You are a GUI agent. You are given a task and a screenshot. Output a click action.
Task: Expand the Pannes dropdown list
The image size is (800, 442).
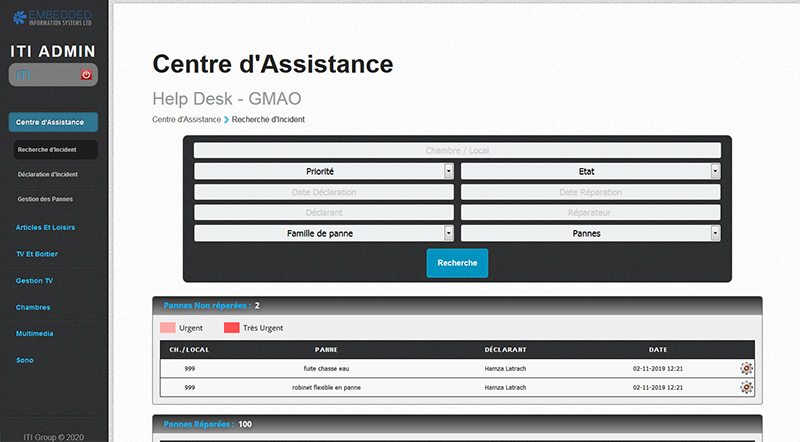click(590, 233)
